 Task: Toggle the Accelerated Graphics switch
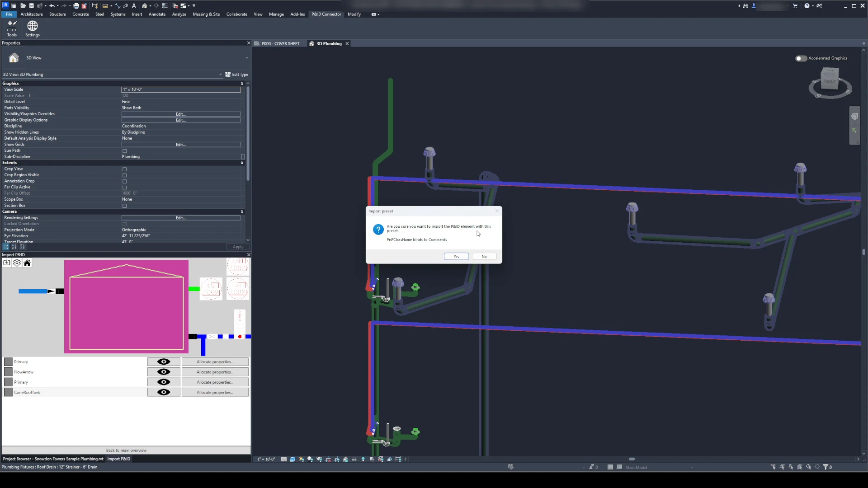[x=801, y=58]
